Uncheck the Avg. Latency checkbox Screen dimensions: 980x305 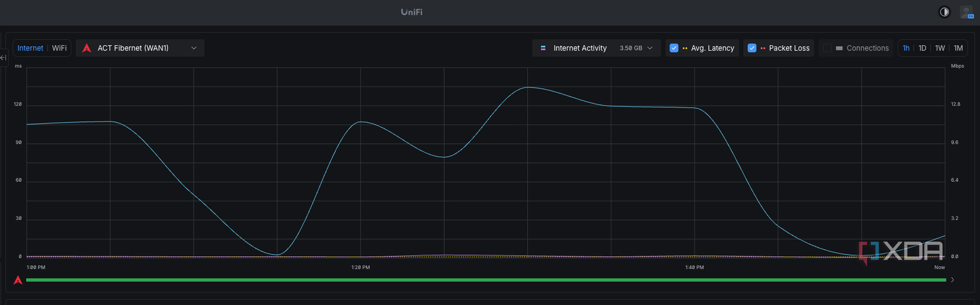674,48
